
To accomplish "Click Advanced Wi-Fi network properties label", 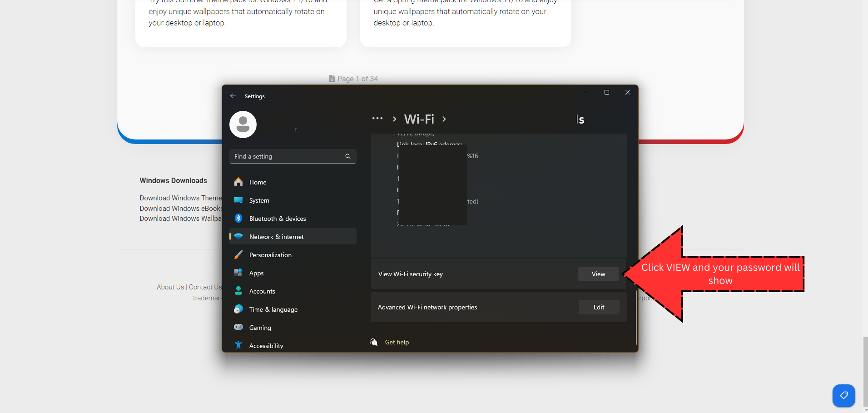I will click(427, 307).
